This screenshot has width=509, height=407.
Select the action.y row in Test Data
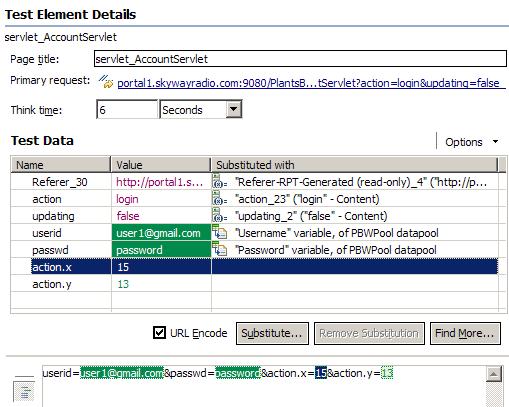[x=254, y=284]
